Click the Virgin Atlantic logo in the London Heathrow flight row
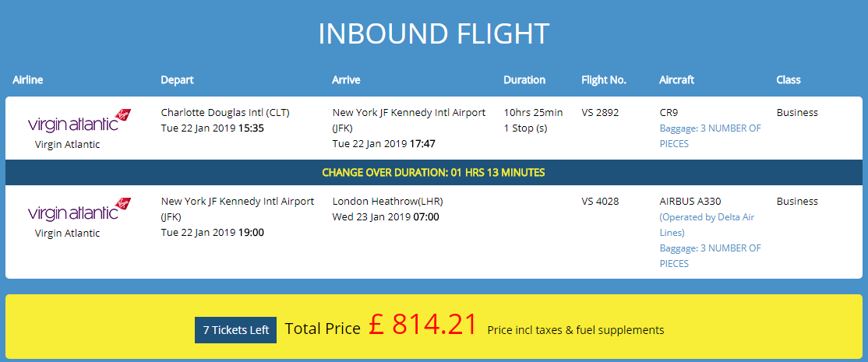The image size is (868, 362). (79, 210)
